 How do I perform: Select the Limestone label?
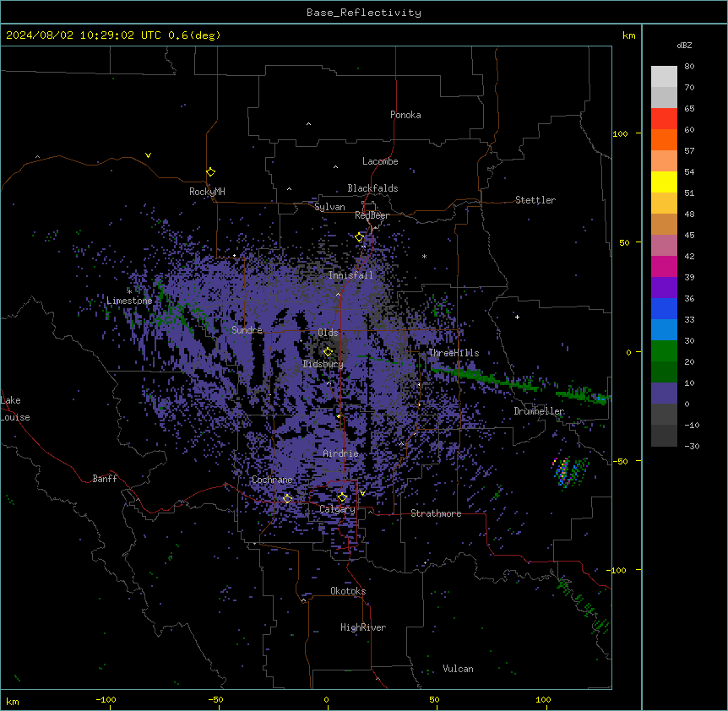(129, 301)
